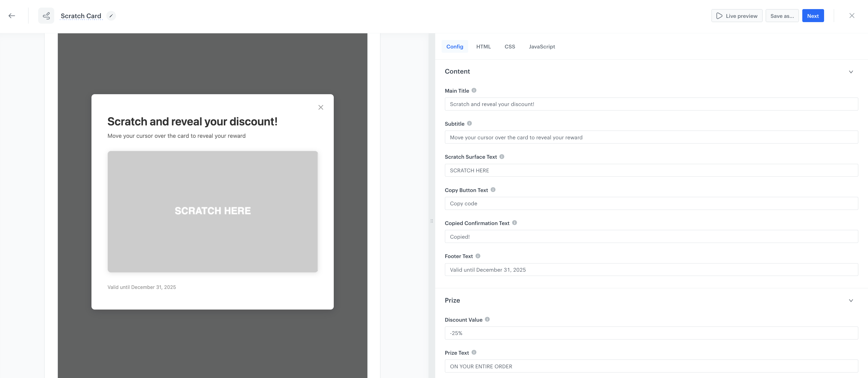The image size is (868, 378).
Task: Collapse the Prize section
Action: pyautogui.click(x=851, y=300)
